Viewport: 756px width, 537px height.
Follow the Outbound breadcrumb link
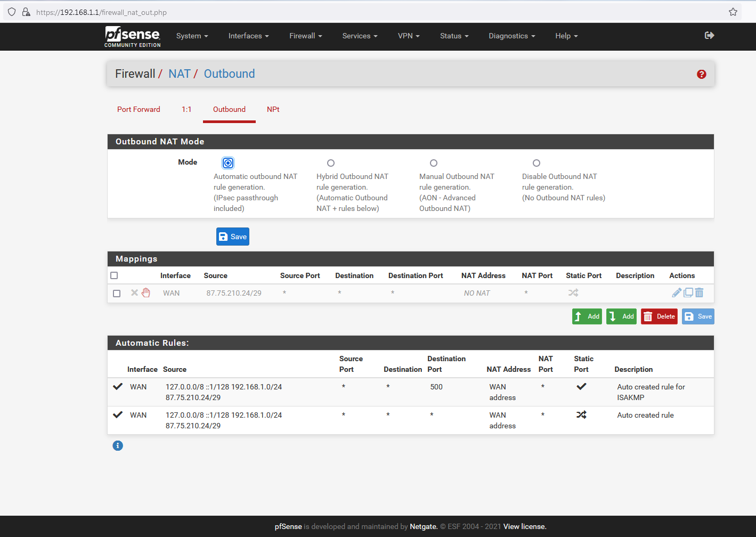pyautogui.click(x=229, y=74)
